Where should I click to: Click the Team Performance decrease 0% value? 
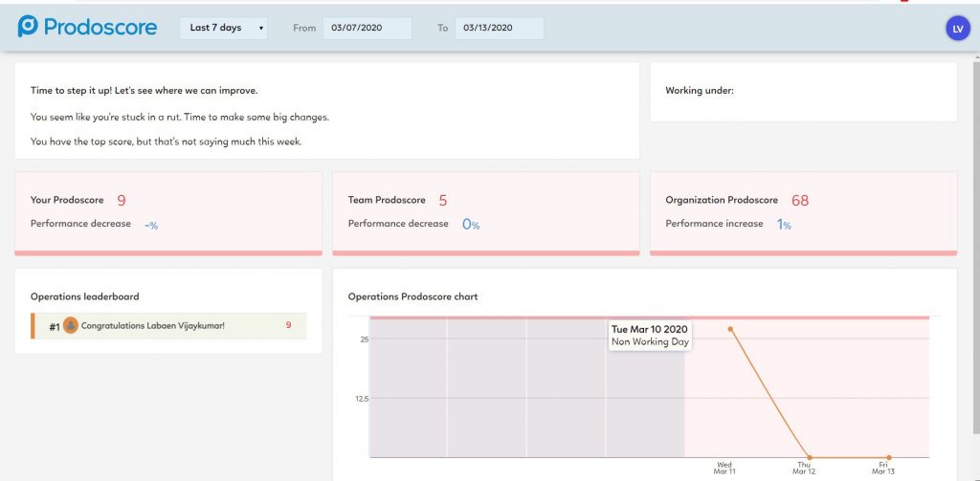tap(471, 225)
